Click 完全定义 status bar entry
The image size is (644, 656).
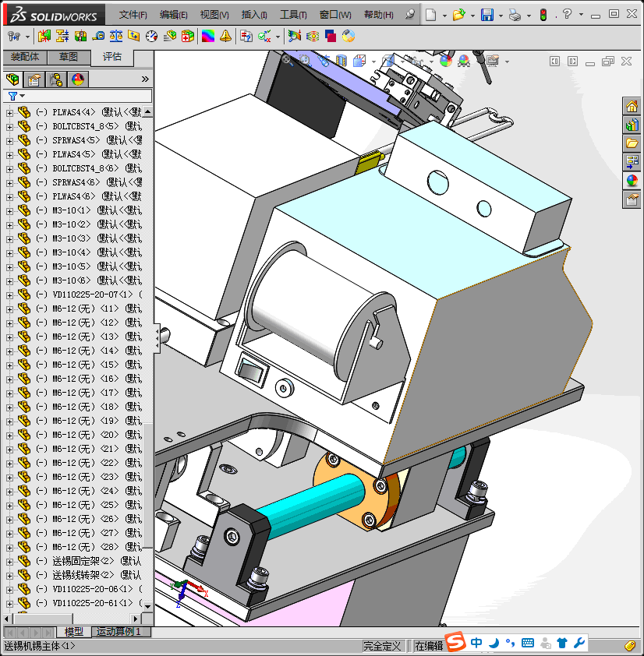click(382, 646)
